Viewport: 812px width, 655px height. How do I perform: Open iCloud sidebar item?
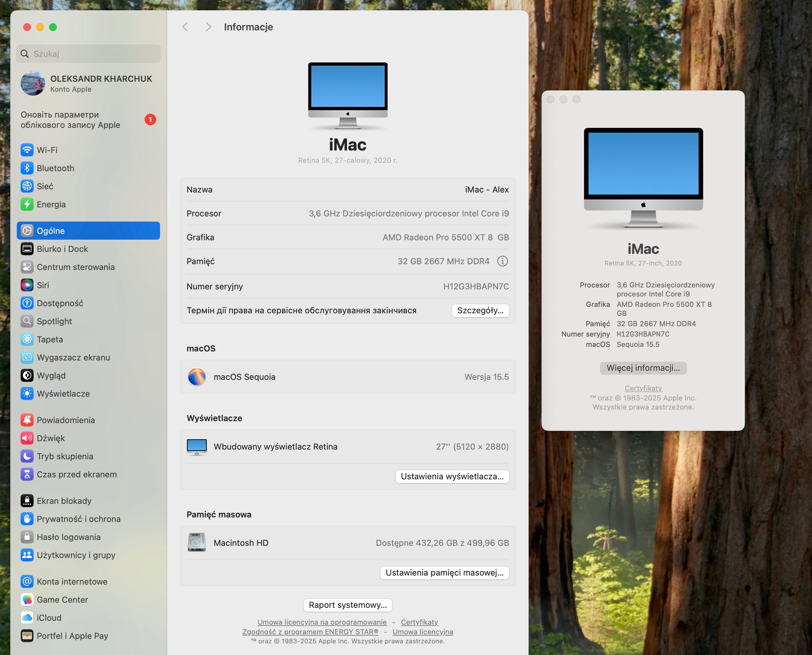tap(88, 618)
